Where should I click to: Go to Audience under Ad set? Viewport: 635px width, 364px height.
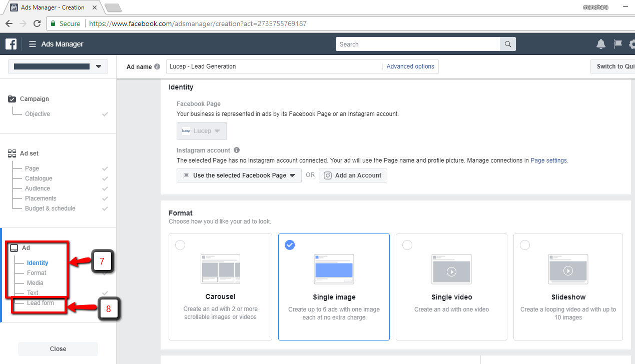(x=38, y=188)
